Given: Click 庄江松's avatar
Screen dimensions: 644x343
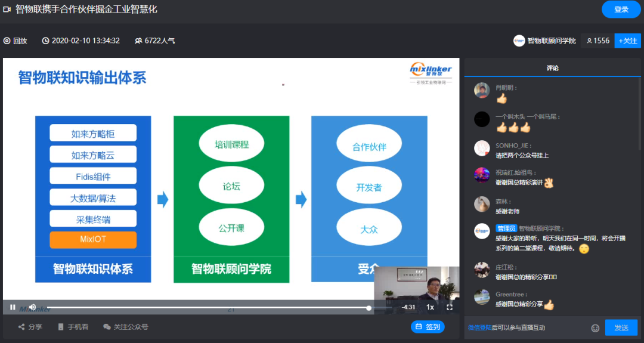Looking at the screenshot, I should (x=482, y=270).
